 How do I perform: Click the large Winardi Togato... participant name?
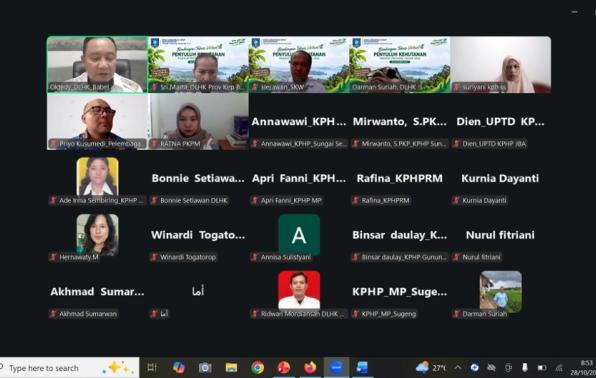pos(198,235)
